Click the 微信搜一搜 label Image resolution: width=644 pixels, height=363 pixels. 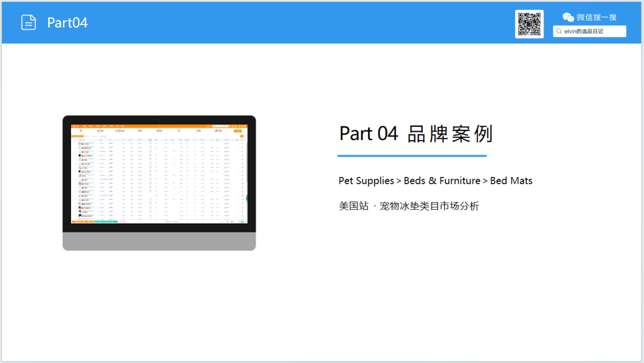(x=596, y=17)
